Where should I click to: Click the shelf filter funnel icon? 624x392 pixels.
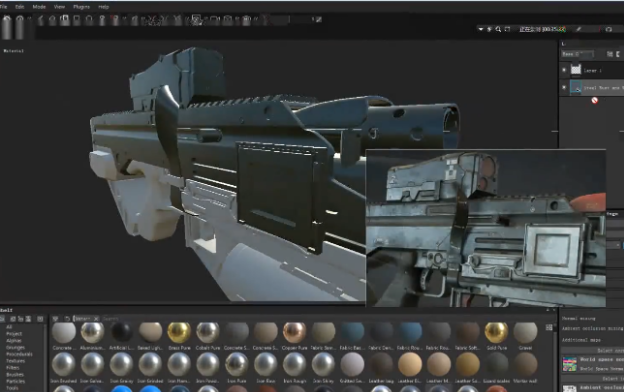point(55,319)
